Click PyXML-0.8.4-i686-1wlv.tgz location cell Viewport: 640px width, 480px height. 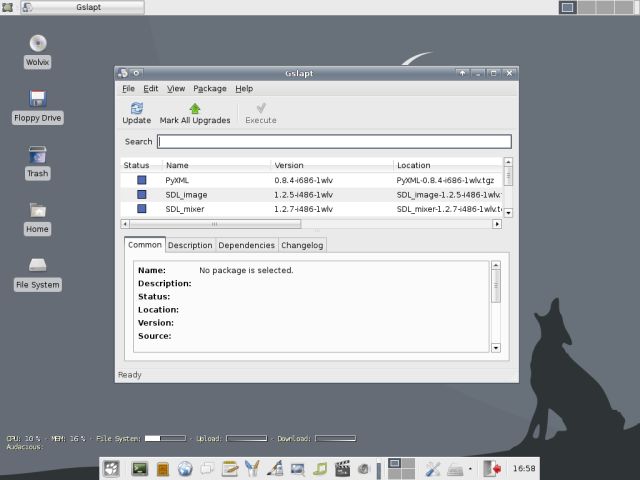445,180
